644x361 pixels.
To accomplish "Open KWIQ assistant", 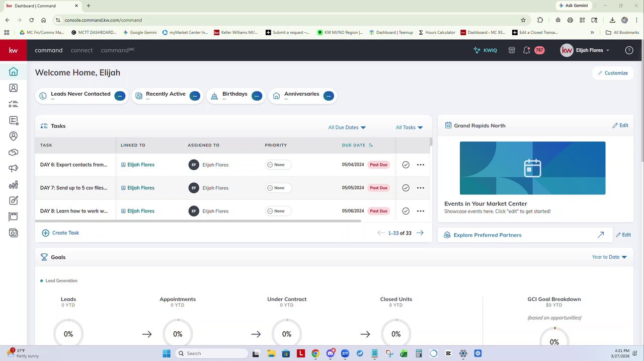I will [x=486, y=50].
